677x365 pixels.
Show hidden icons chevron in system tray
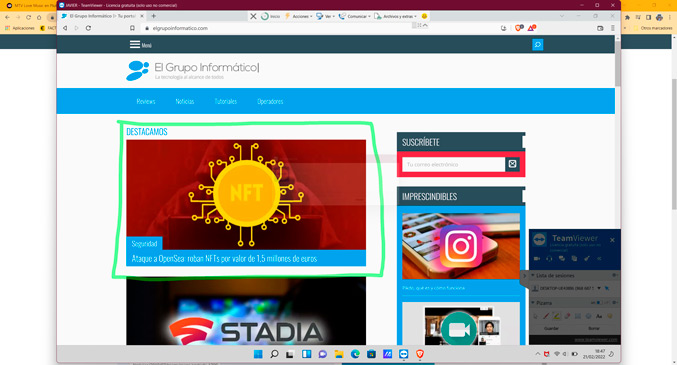tap(538, 354)
